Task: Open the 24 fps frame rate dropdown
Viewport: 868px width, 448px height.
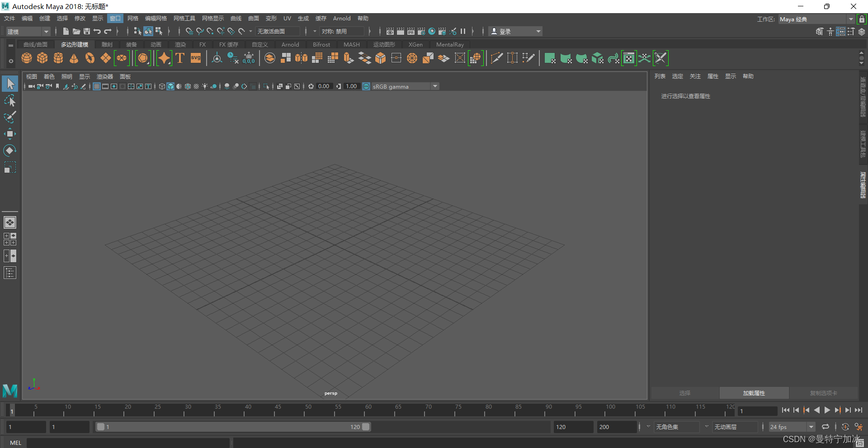Action: (811, 427)
